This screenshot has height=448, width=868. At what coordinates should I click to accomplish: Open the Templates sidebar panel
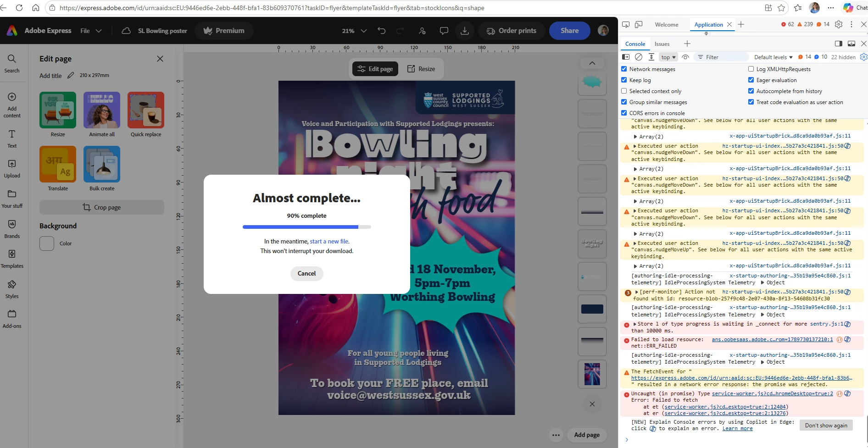(x=12, y=259)
